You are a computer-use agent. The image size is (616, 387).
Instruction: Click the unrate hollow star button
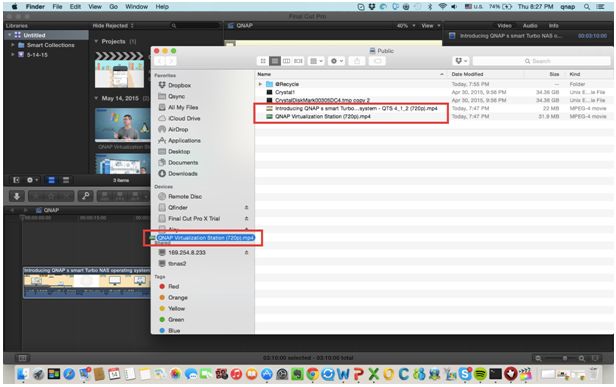[x=51, y=196]
